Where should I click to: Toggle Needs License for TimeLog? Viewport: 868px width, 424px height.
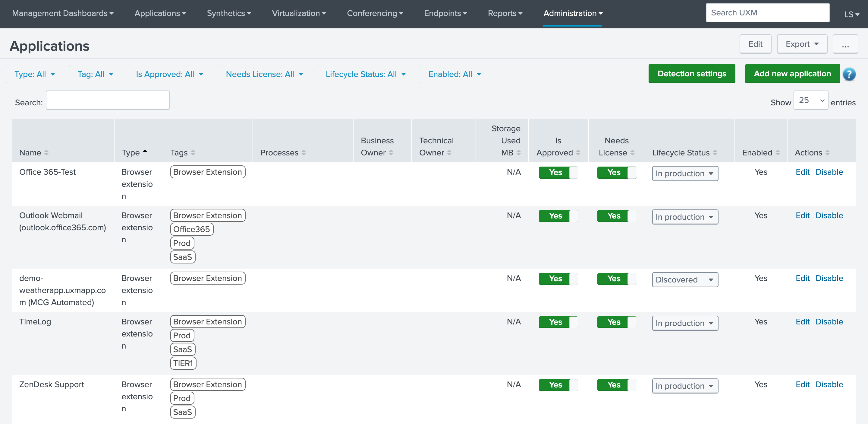(616, 322)
